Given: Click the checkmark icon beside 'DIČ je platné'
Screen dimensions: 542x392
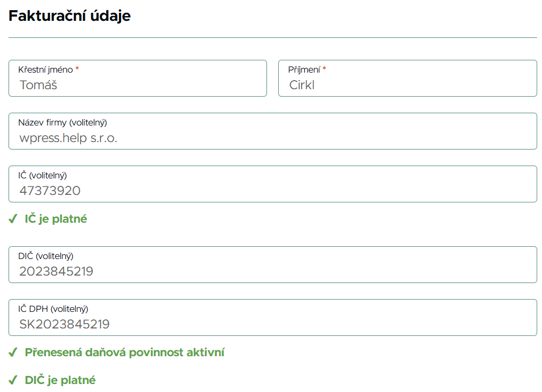Looking at the screenshot, I should (x=13, y=381).
